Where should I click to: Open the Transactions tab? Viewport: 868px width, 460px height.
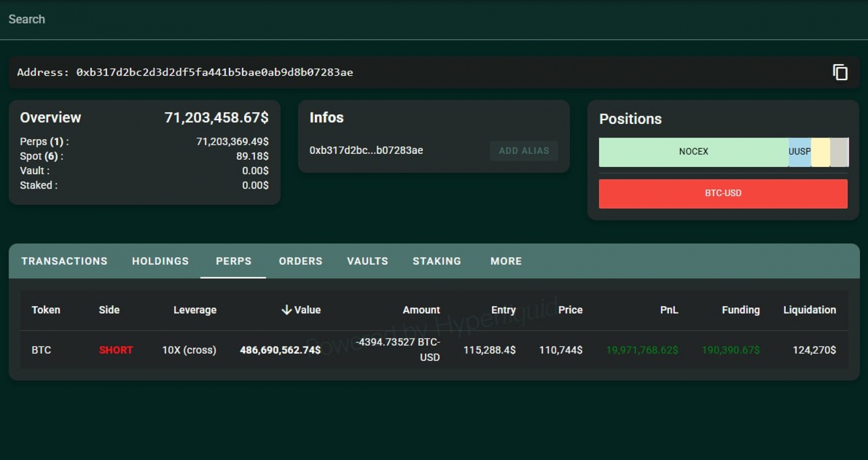click(64, 261)
